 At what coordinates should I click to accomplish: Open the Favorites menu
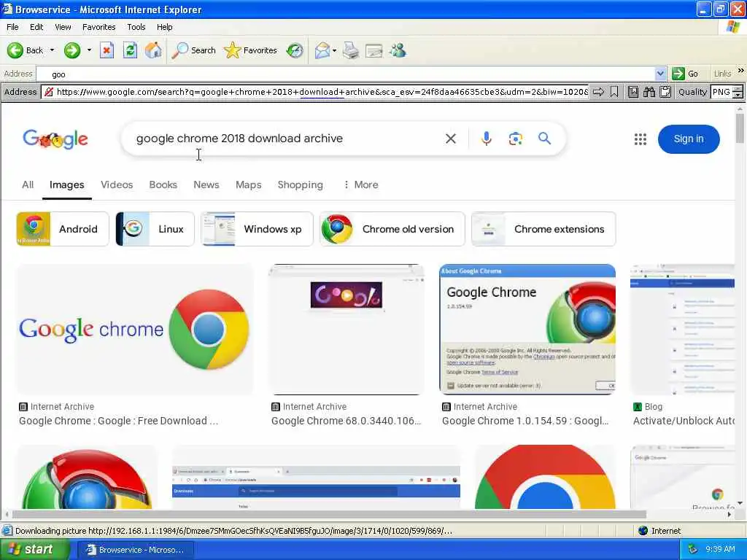98,27
